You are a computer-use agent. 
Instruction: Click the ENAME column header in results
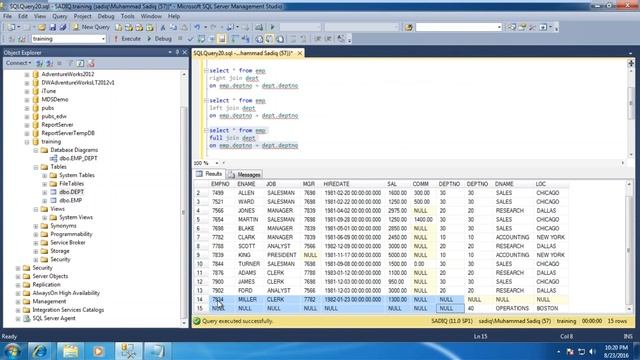tap(246, 184)
